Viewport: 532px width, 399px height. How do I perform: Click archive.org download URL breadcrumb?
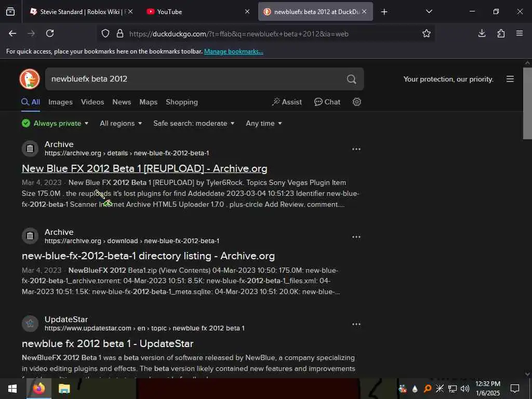point(131,241)
